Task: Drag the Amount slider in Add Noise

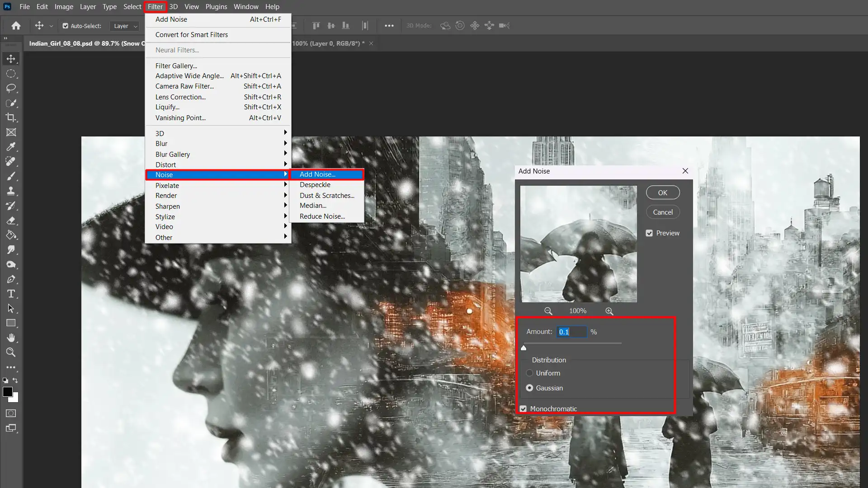Action: coord(524,347)
